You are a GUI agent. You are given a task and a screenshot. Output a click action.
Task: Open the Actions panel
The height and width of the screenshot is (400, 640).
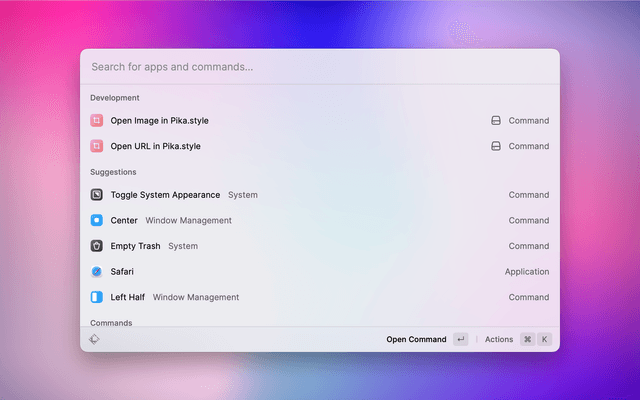point(498,339)
